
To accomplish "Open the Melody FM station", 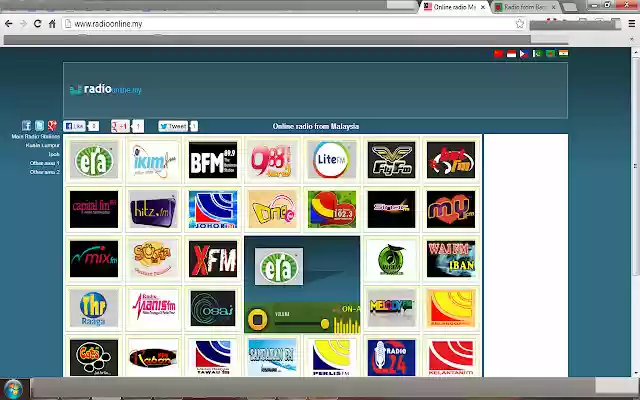I will pos(391,308).
